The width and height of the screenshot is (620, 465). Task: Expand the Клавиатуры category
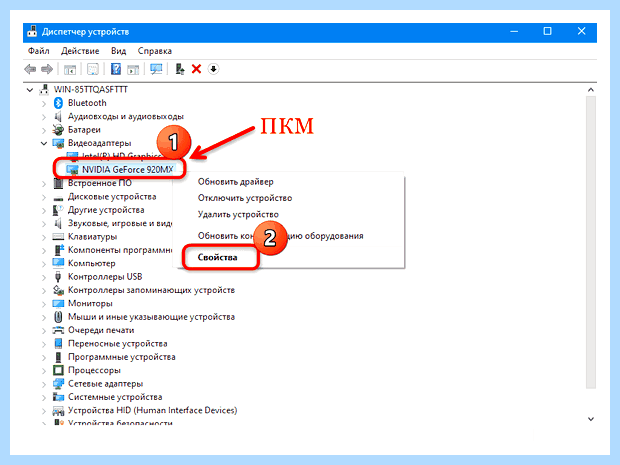point(44,237)
